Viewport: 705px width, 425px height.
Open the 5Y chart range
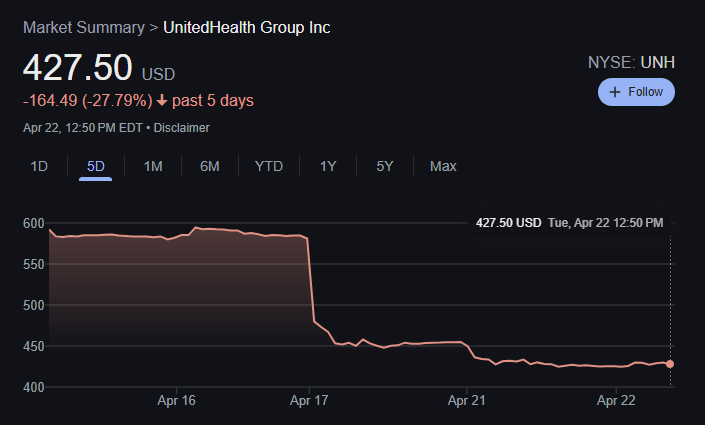(385, 166)
